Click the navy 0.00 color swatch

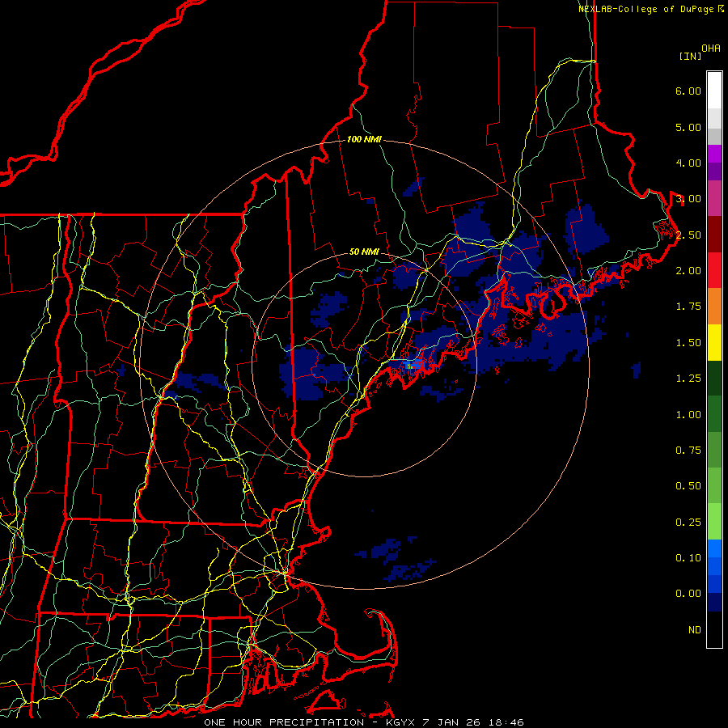click(x=714, y=603)
